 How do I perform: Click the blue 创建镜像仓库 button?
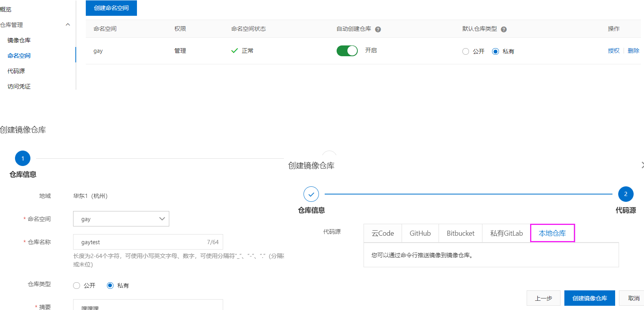(589, 298)
